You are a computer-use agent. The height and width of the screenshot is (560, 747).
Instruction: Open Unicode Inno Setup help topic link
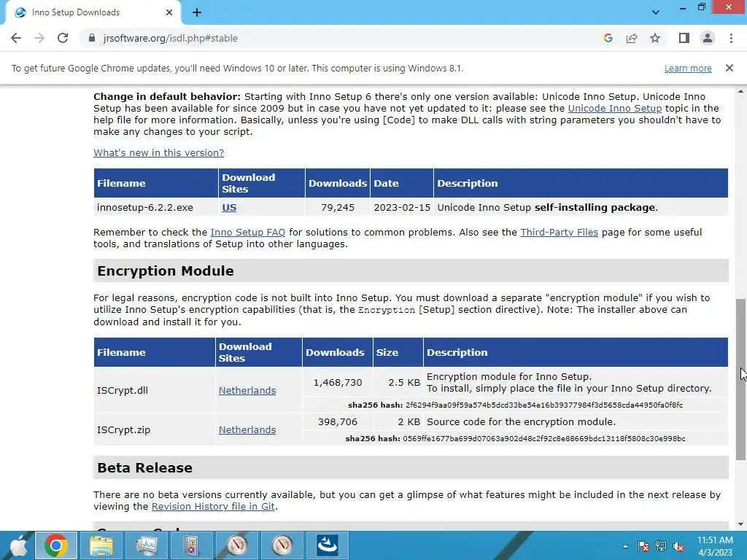click(614, 108)
